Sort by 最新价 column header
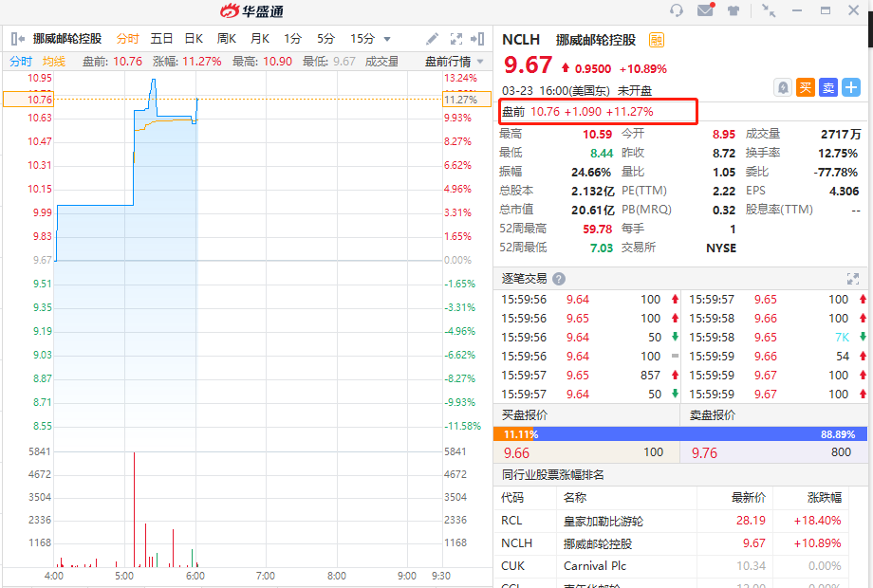Viewport: 873px width, 588px height. (749, 497)
